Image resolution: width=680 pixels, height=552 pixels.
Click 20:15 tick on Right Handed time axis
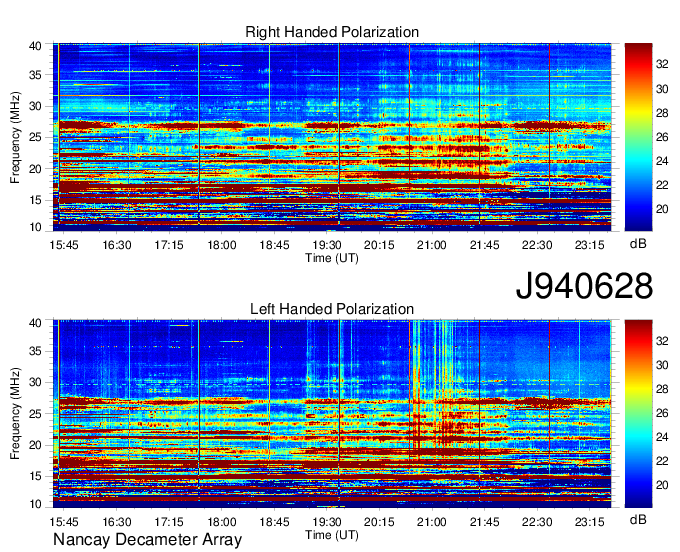tap(379, 245)
